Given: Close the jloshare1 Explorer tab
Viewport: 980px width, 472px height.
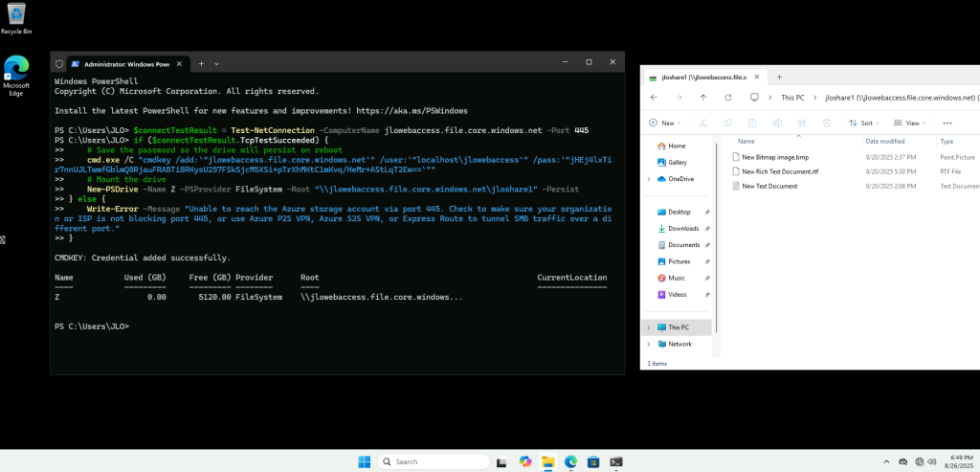Looking at the screenshot, I should 757,78.
